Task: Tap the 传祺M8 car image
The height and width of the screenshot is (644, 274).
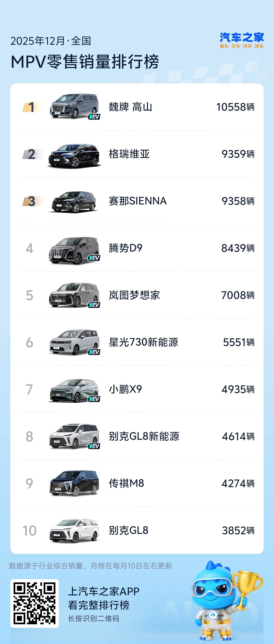Action: (x=74, y=483)
